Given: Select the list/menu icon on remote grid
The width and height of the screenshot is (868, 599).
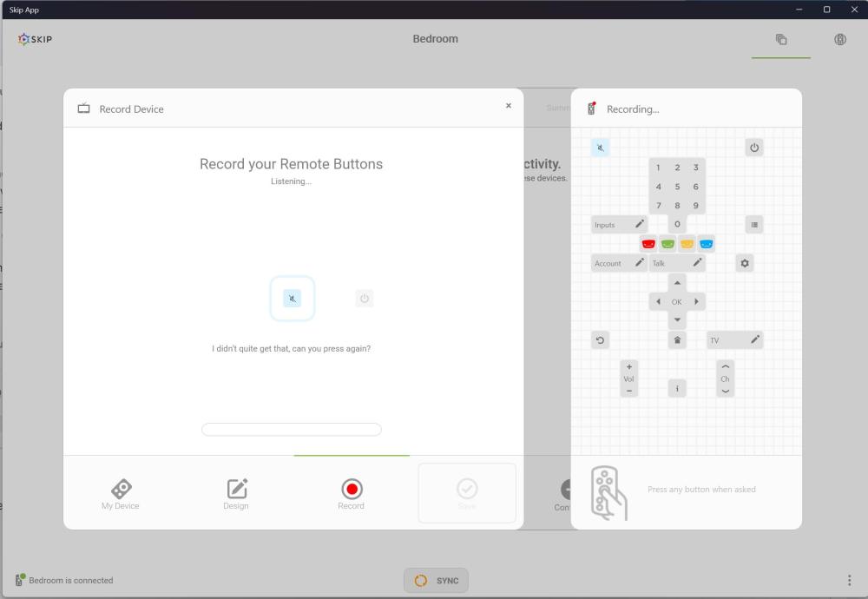Looking at the screenshot, I should [754, 225].
